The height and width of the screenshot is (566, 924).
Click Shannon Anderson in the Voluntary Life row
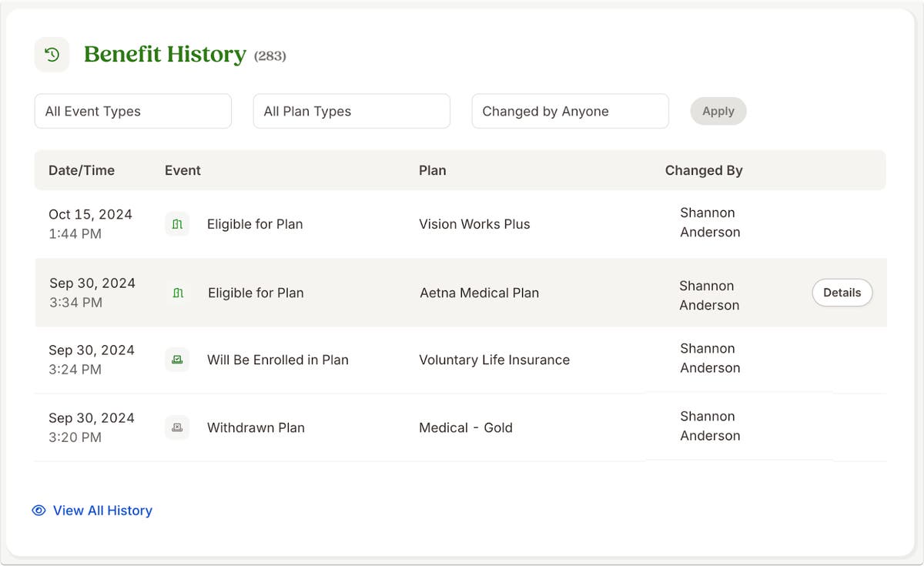(709, 359)
